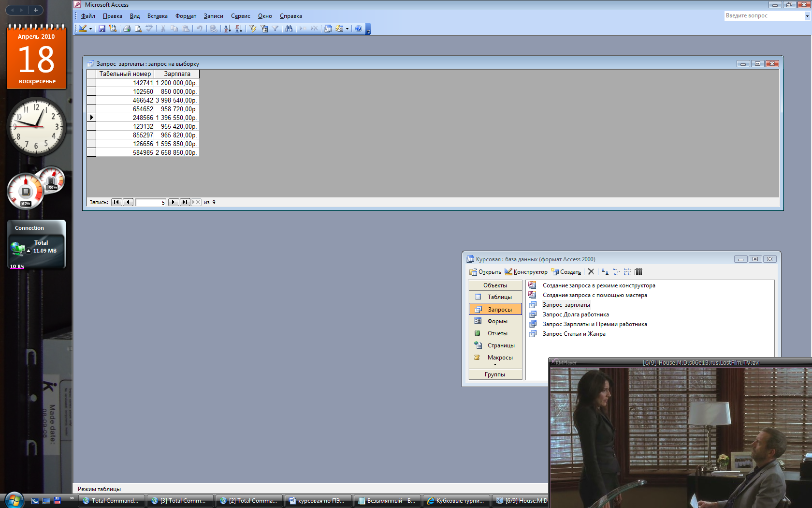Viewport: 812px width, 508px height.
Task: Click the Delete X icon in database window
Action: tap(591, 272)
